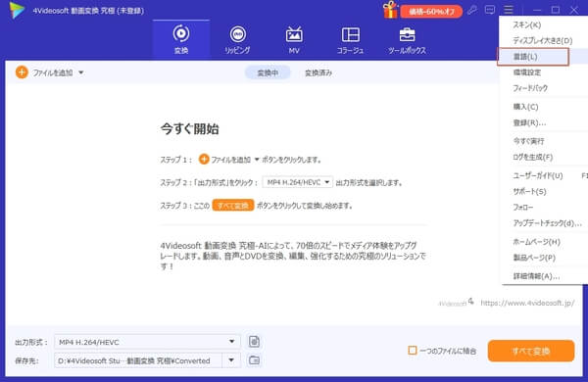
Task: Click the orange plus icon beside ファイルを追加
Action: 22,72
